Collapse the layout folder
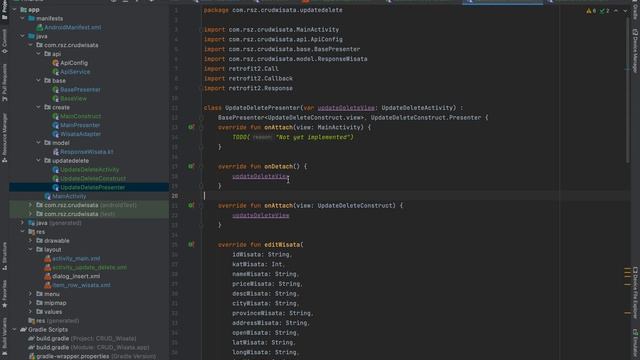This screenshot has width=640, height=360. 30,249
